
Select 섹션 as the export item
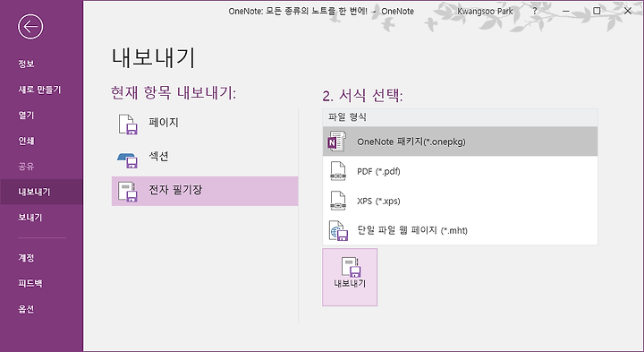click(205, 157)
